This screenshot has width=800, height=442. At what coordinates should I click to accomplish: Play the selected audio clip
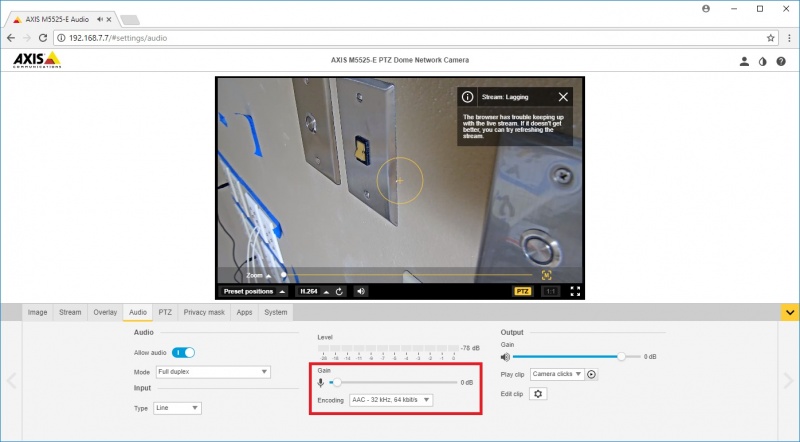pos(591,374)
